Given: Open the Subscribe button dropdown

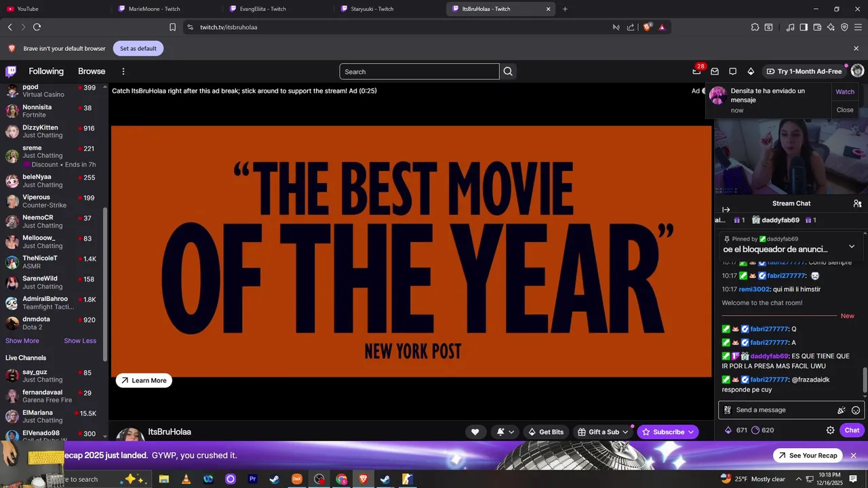Looking at the screenshot, I should coord(691,432).
